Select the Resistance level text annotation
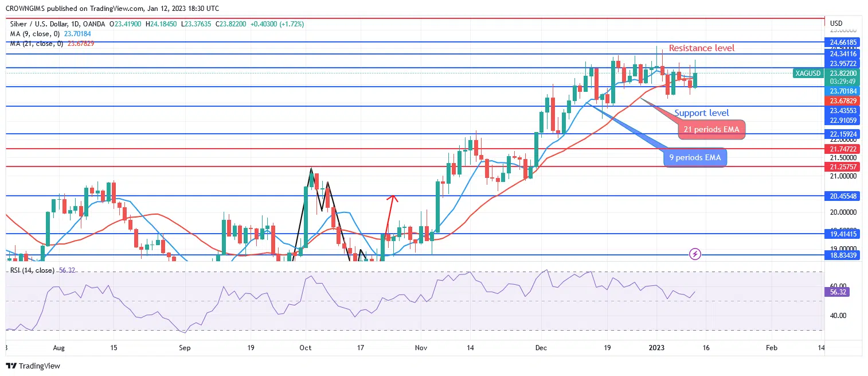868x376 pixels. (x=701, y=48)
